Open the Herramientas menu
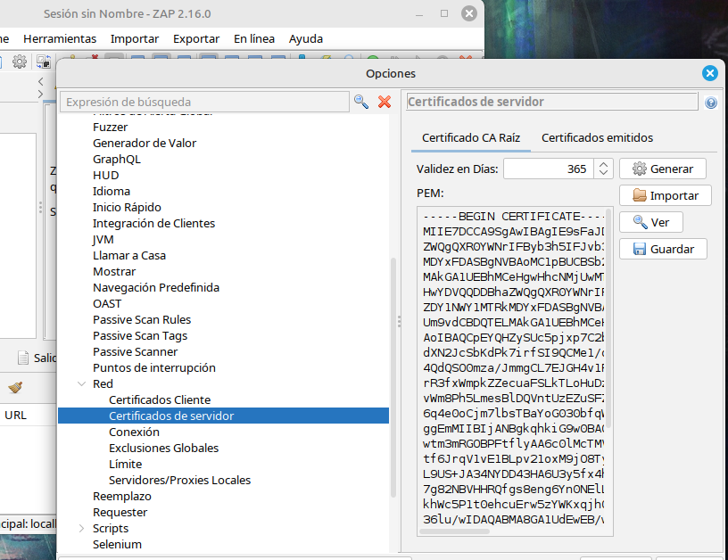Image resolution: width=728 pixels, height=560 pixels. click(60, 39)
